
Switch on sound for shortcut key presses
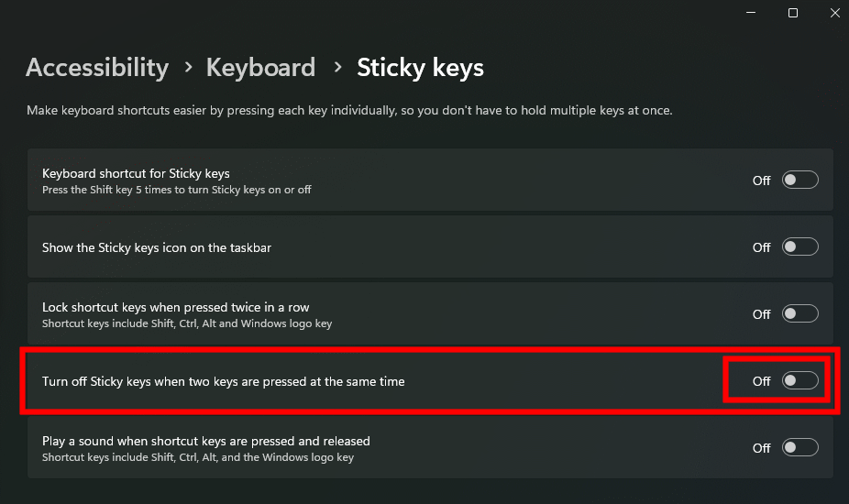799,448
